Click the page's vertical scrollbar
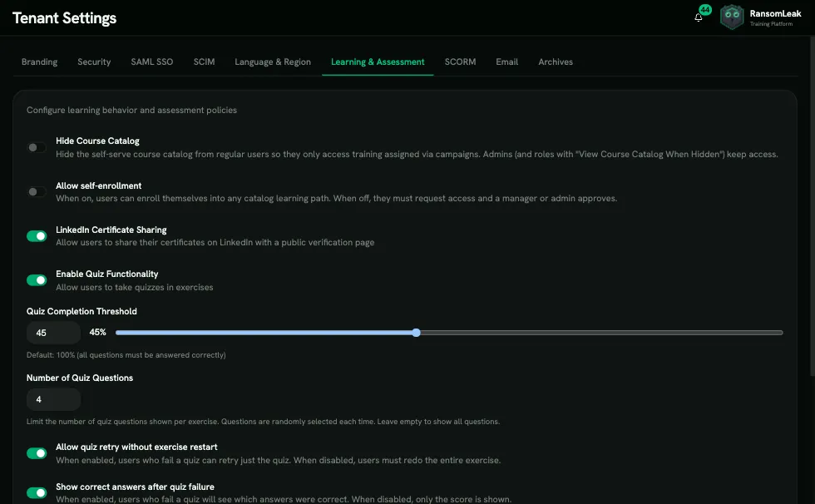Image resolution: width=815 pixels, height=504 pixels. coord(813,206)
